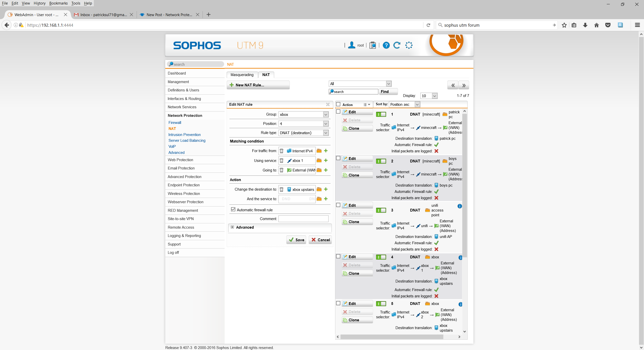Click the root user icon
Image resolution: width=644 pixels, height=350 pixels.
click(352, 45)
